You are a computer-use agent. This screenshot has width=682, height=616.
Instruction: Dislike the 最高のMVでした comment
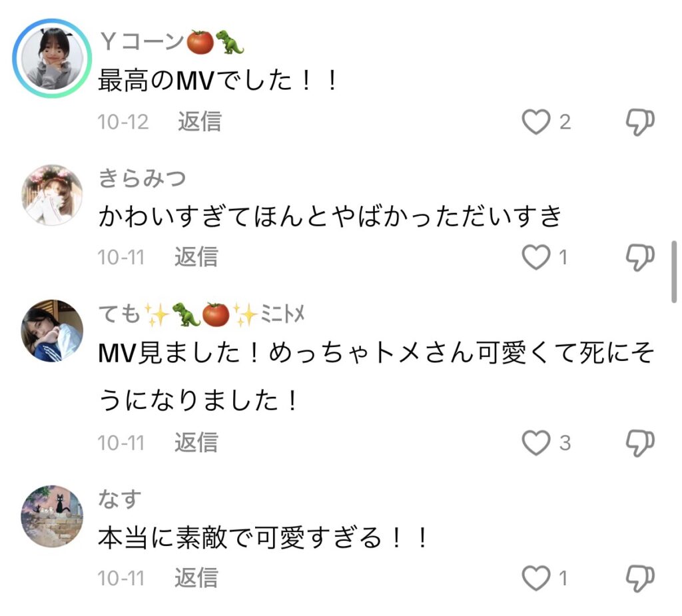[x=640, y=123]
